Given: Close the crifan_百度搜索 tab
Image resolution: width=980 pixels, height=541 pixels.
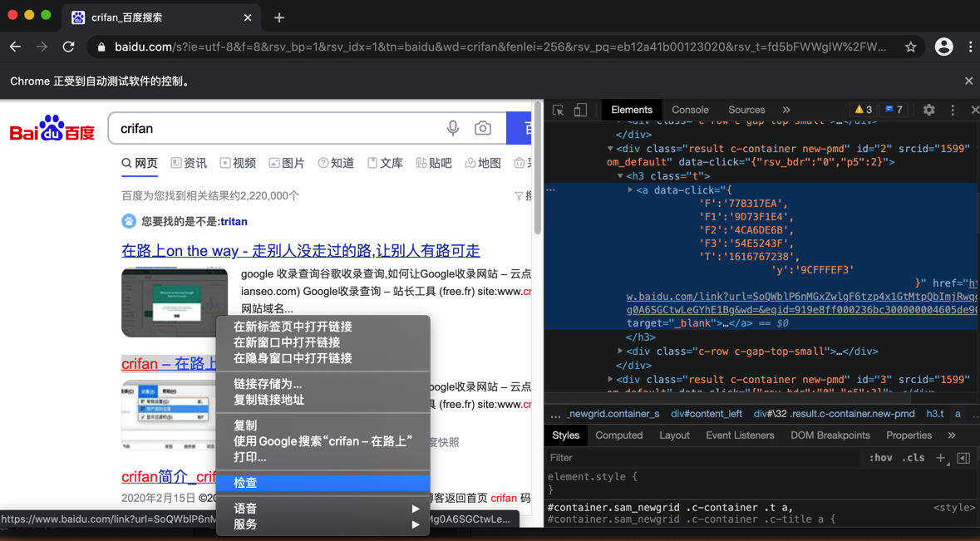Looking at the screenshot, I should (x=248, y=17).
